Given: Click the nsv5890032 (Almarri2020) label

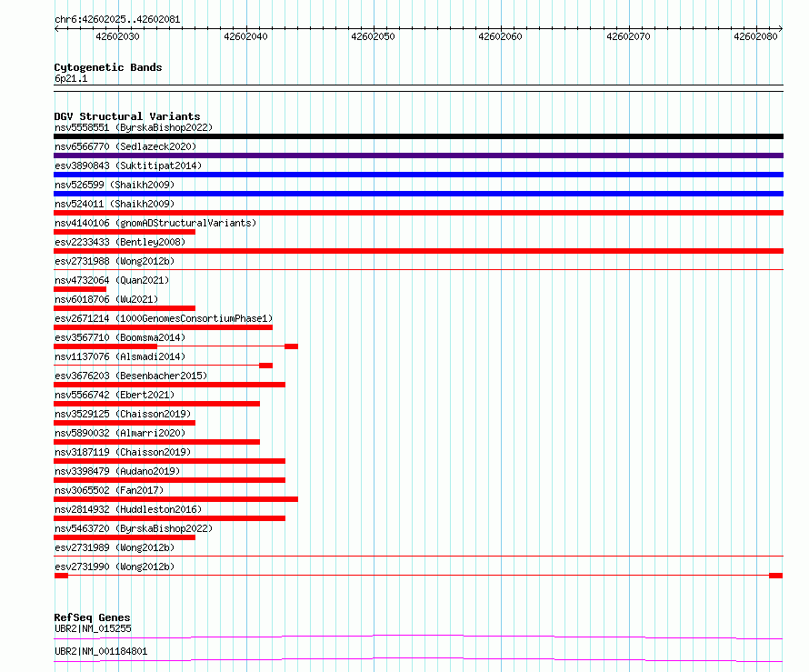Looking at the screenshot, I should click(x=120, y=433).
